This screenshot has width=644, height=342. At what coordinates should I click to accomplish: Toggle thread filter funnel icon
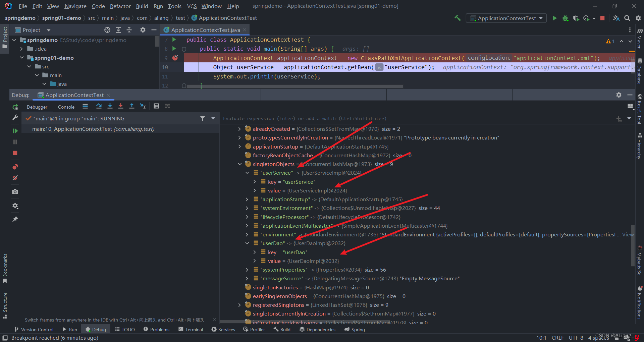(x=203, y=118)
